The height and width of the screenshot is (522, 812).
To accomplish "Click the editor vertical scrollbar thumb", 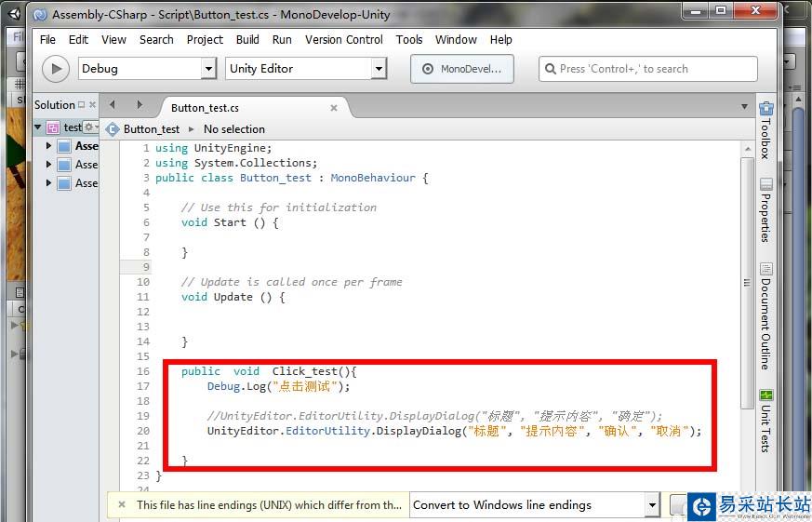I will point(747,283).
